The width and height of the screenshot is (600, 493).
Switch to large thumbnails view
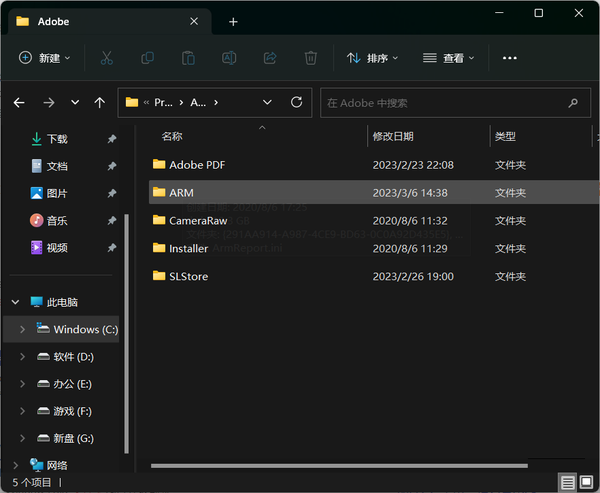coord(586,482)
